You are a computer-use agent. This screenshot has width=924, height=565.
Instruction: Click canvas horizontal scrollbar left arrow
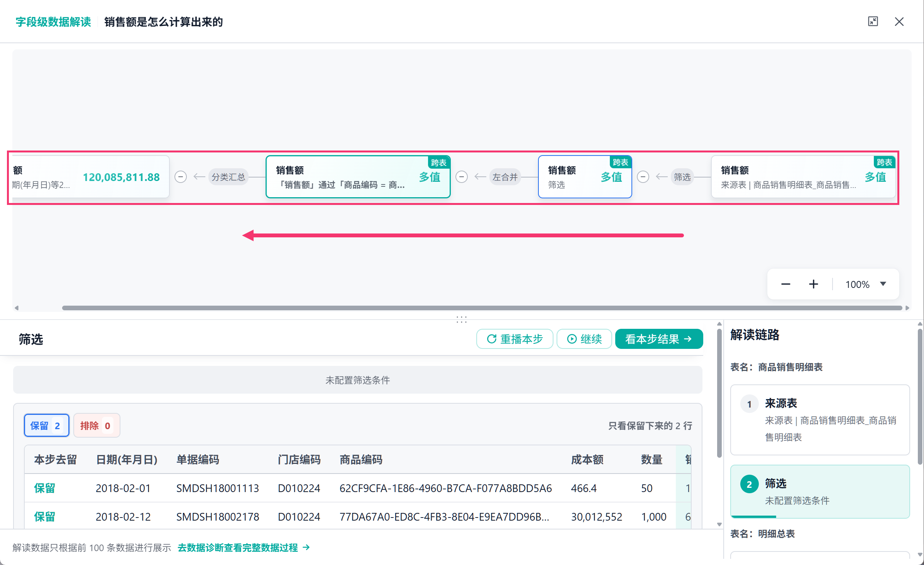tap(16, 308)
